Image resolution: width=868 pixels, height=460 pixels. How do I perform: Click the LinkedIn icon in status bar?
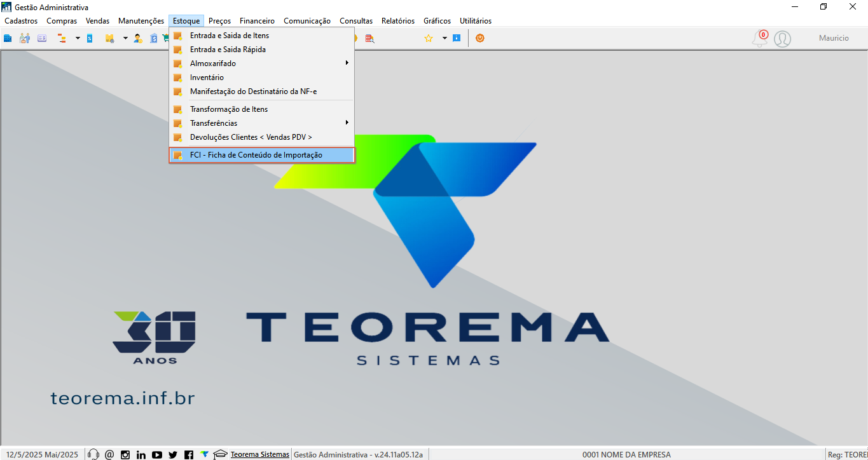point(141,454)
